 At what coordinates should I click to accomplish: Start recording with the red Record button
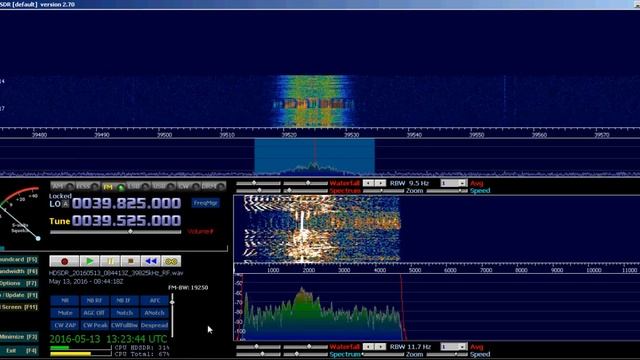(64, 261)
